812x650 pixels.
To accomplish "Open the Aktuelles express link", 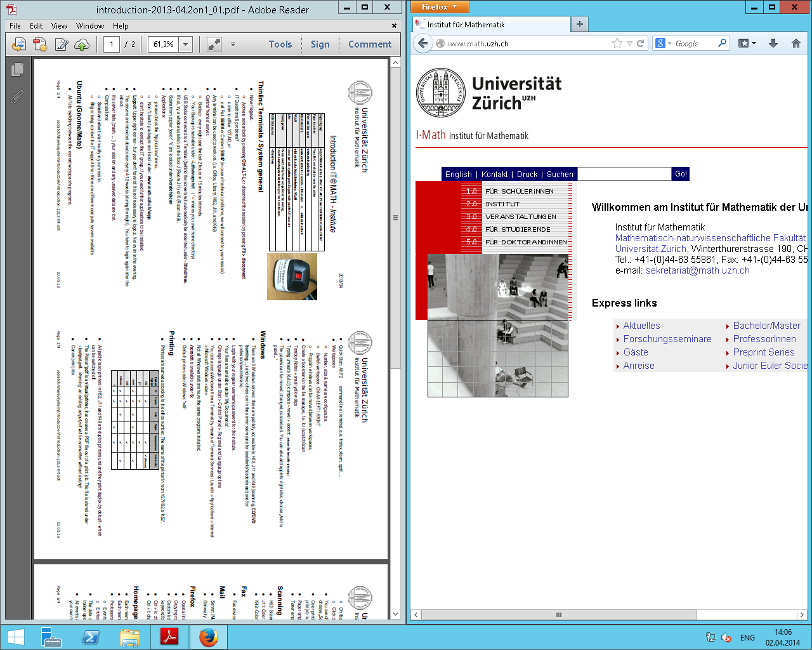I will [x=641, y=326].
